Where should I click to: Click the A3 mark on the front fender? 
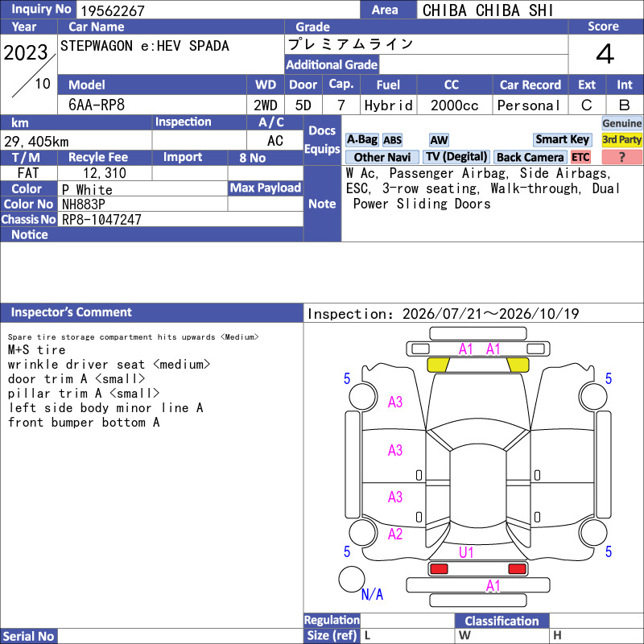pyautogui.click(x=395, y=402)
